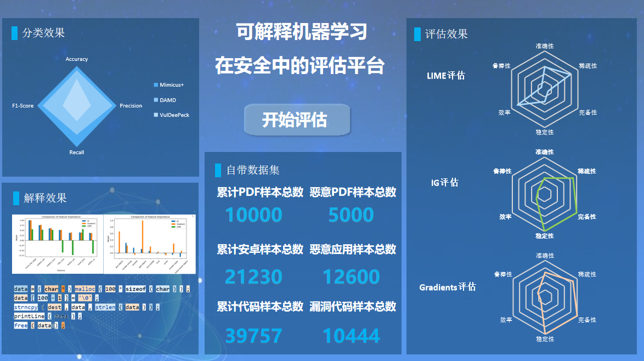Click the blue marker beside 自带数据集
644x361 pixels.
point(218,170)
